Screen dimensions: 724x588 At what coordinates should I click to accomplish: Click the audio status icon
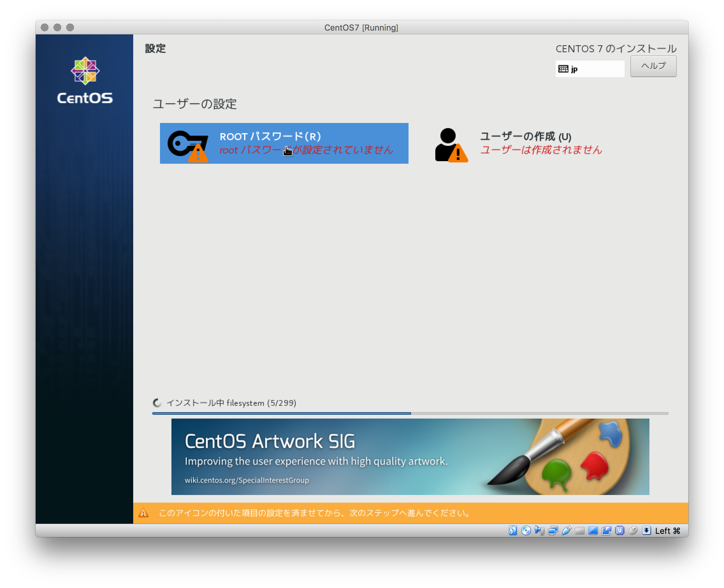tap(539, 531)
